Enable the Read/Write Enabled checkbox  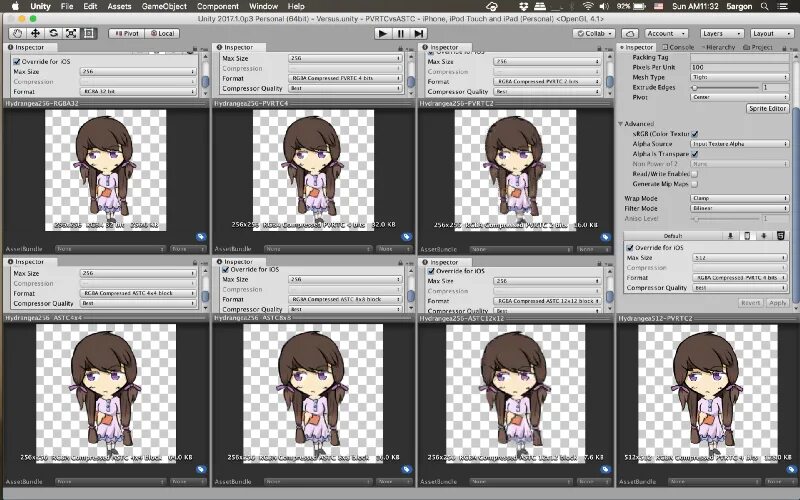[695, 174]
